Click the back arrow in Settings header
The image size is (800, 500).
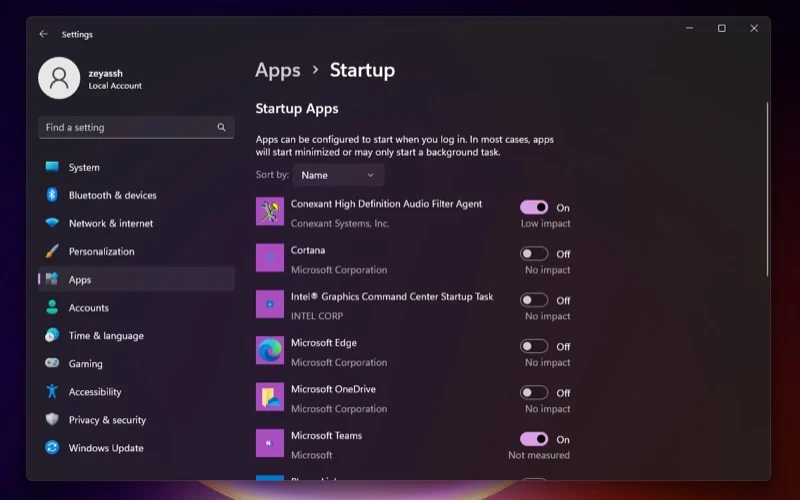43,34
